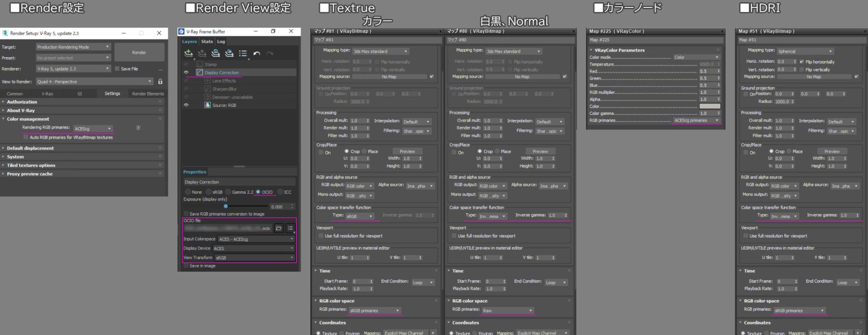Create a new layer in the V-Ray Frame Buffer
This screenshot has width=868, height=335.
[188, 54]
